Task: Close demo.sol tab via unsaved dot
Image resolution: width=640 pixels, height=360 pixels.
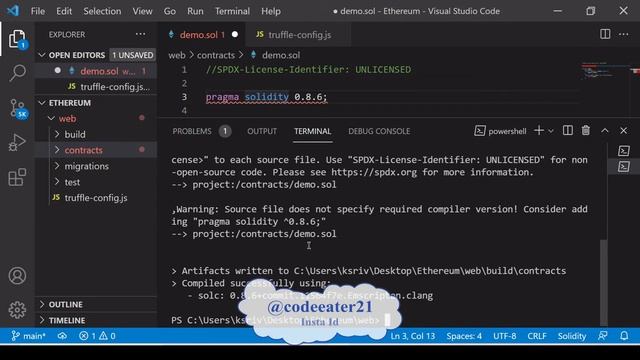Action: 235,35
